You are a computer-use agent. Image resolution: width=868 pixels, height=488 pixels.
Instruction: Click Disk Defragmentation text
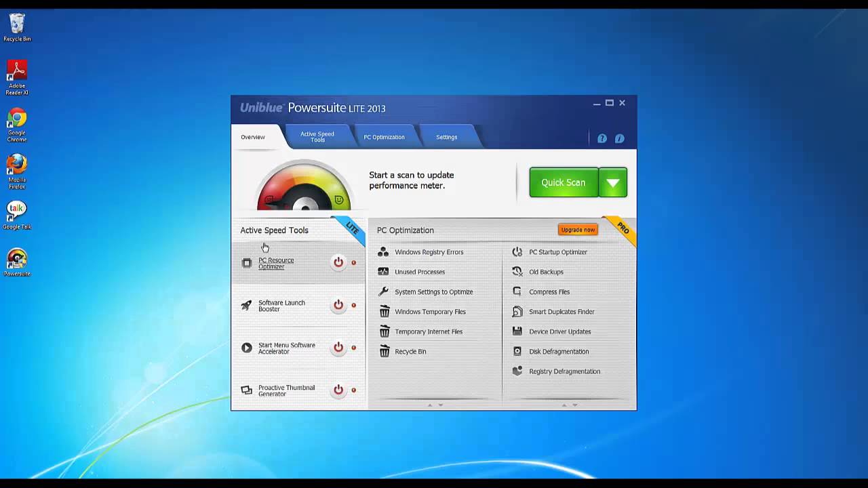click(559, 352)
